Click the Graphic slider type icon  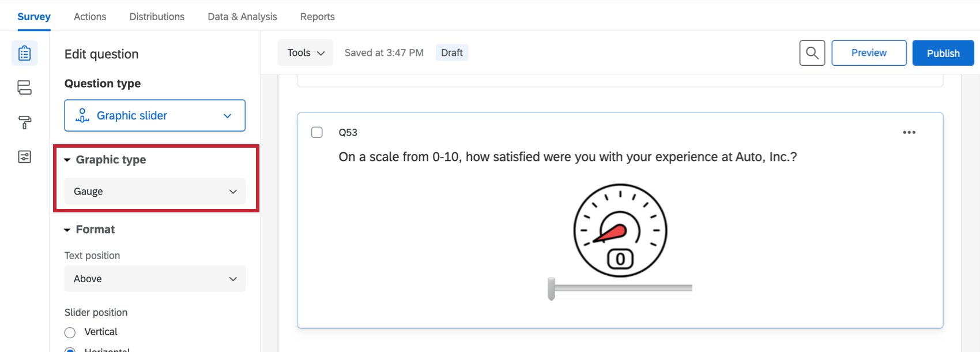tap(82, 115)
